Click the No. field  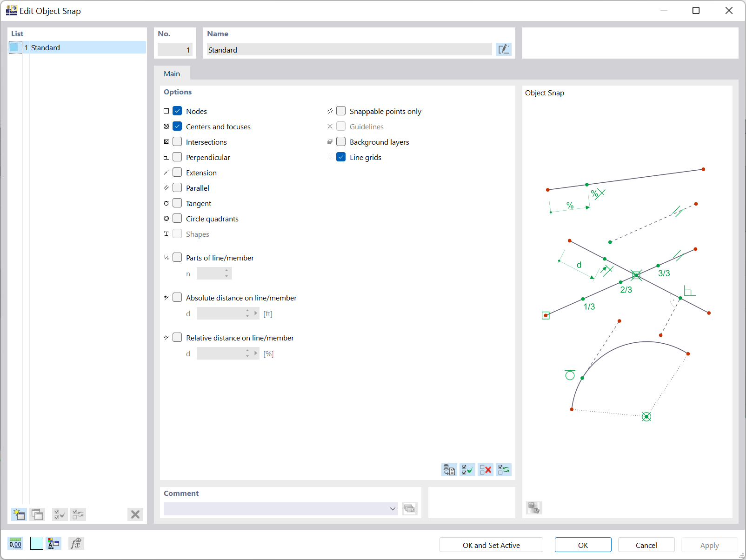[x=175, y=50]
